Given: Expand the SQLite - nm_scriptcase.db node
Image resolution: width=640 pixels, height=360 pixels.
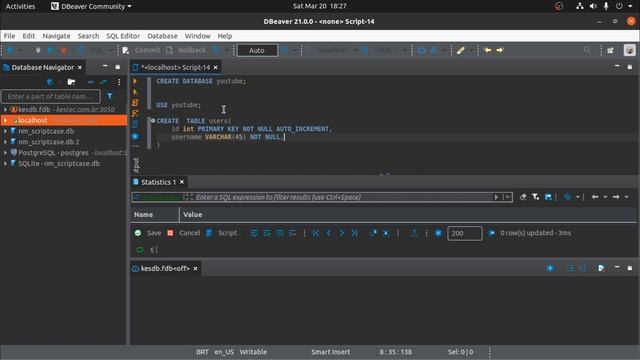Looking at the screenshot, I should pyautogui.click(x=5, y=163).
